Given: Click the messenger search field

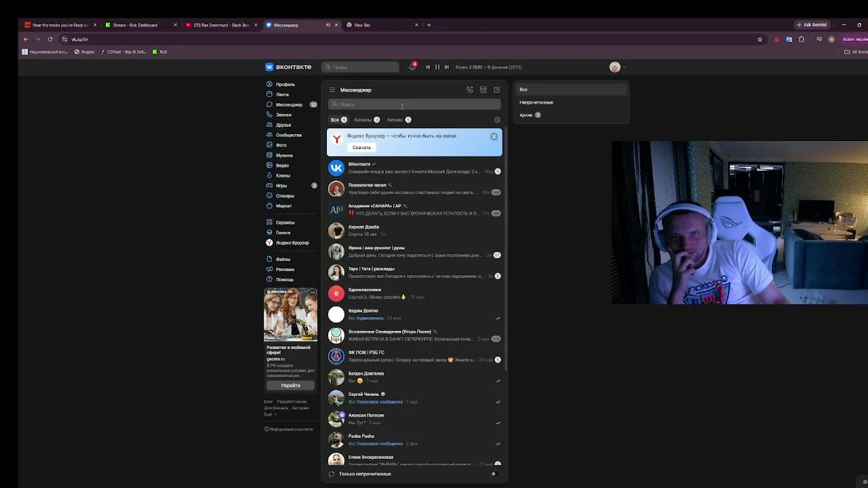Looking at the screenshot, I should coord(414,104).
